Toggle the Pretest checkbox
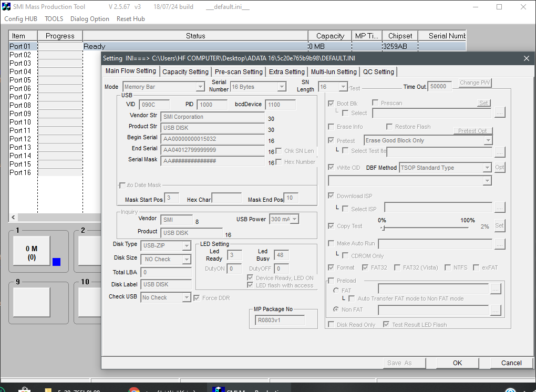Viewport: 536px width, 392px height. pyautogui.click(x=331, y=140)
